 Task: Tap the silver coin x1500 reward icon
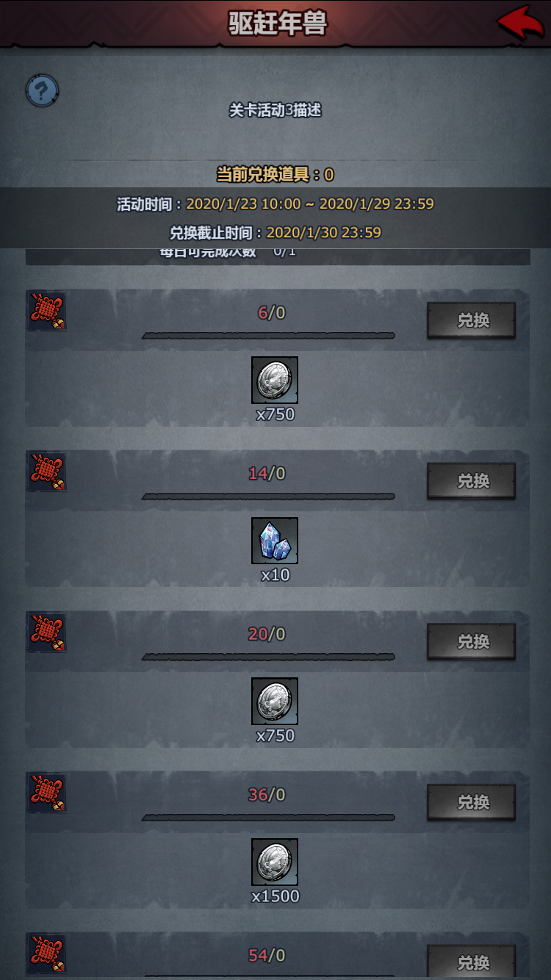[x=275, y=862]
